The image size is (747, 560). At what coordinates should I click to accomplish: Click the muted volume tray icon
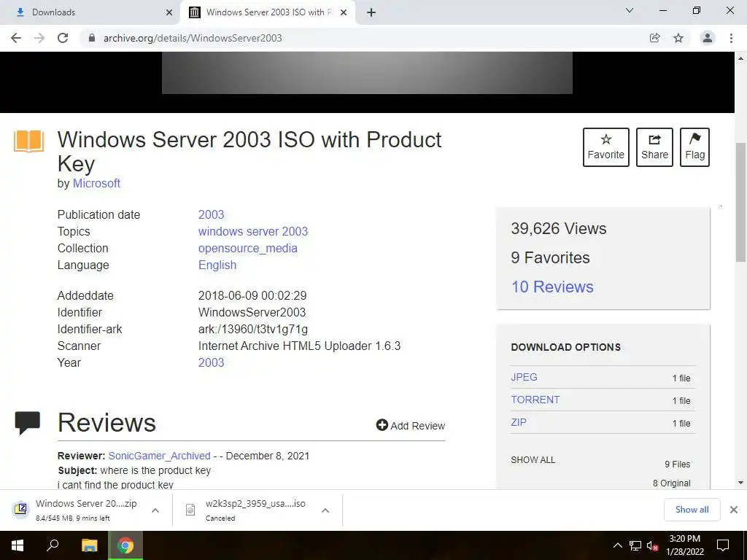pyautogui.click(x=652, y=545)
